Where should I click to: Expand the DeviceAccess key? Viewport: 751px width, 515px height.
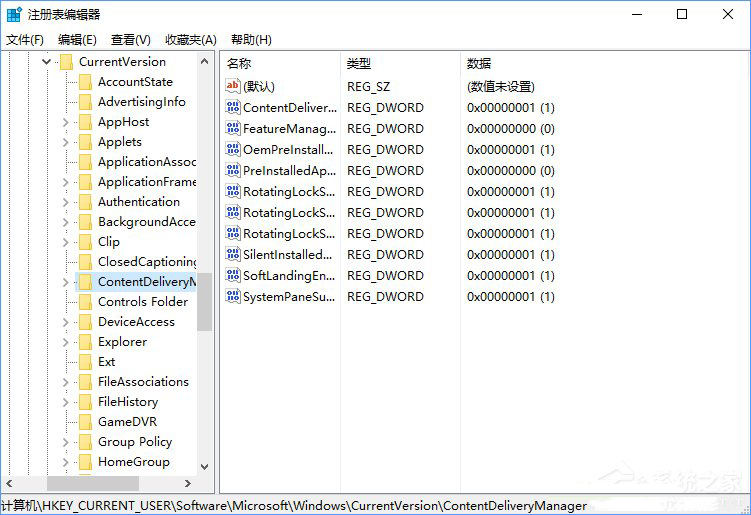66,322
